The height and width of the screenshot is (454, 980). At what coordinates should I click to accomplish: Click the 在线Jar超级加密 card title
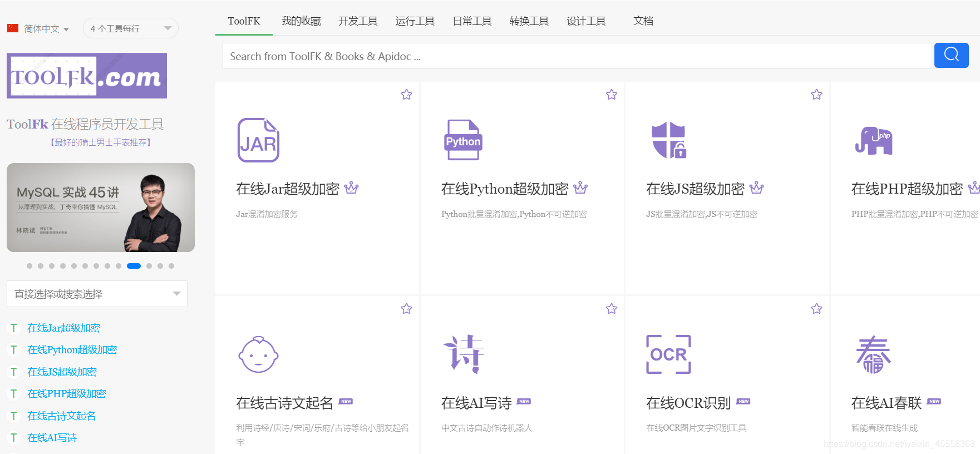click(288, 189)
